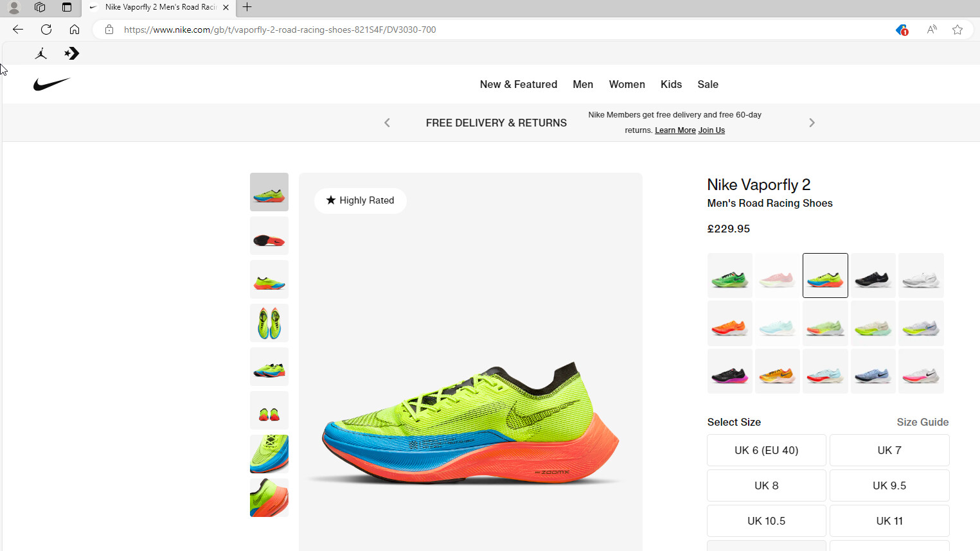
Task: View site information lock icon
Action: point(109,30)
